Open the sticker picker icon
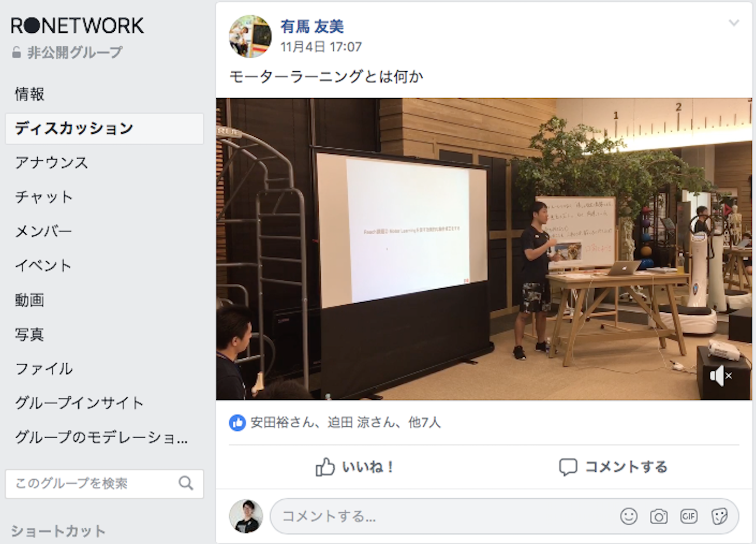756x544 pixels. 719,516
